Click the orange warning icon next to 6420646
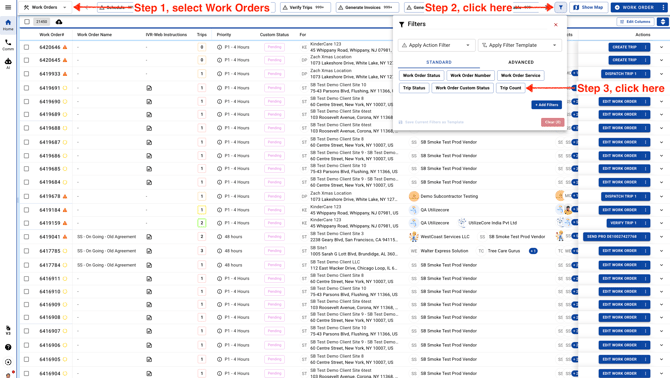Screen dimensions: 670x378 [x=65, y=47]
